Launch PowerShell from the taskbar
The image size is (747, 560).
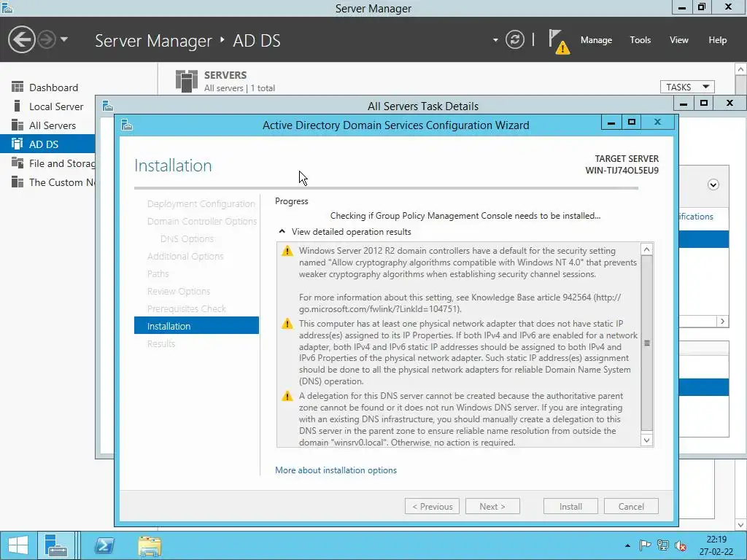point(104,545)
